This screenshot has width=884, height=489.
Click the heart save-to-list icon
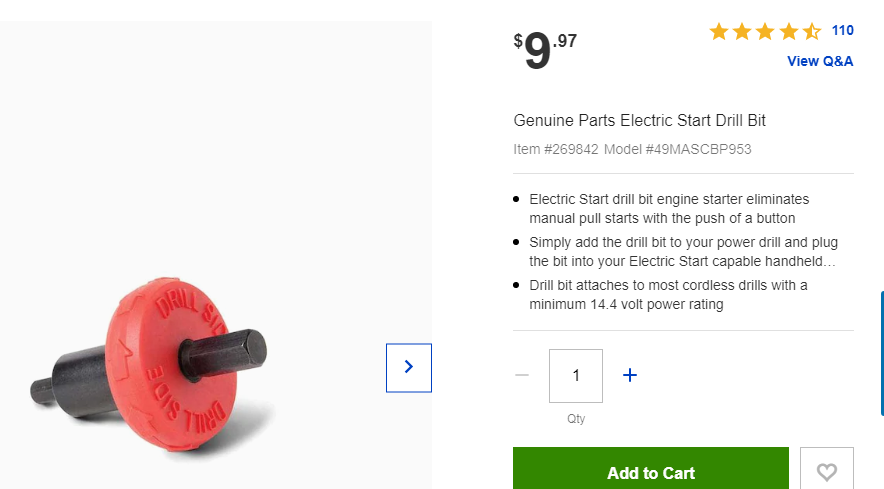pos(826,470)
